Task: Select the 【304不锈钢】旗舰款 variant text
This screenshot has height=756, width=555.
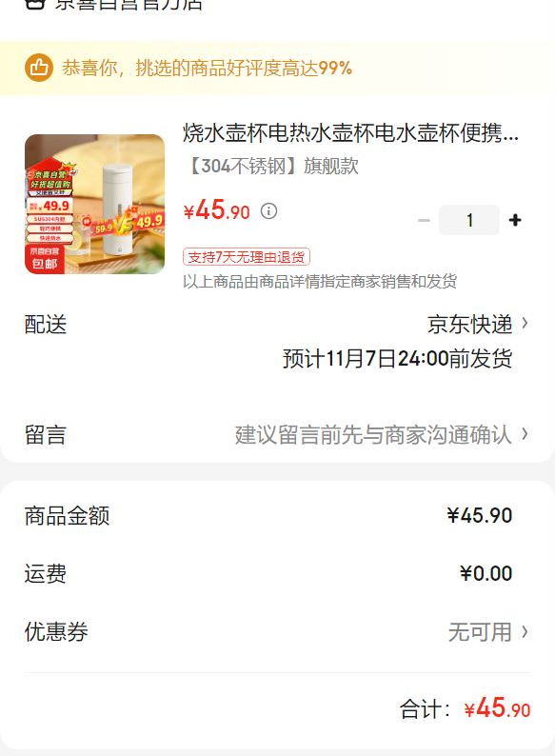Action: point(272,166)
